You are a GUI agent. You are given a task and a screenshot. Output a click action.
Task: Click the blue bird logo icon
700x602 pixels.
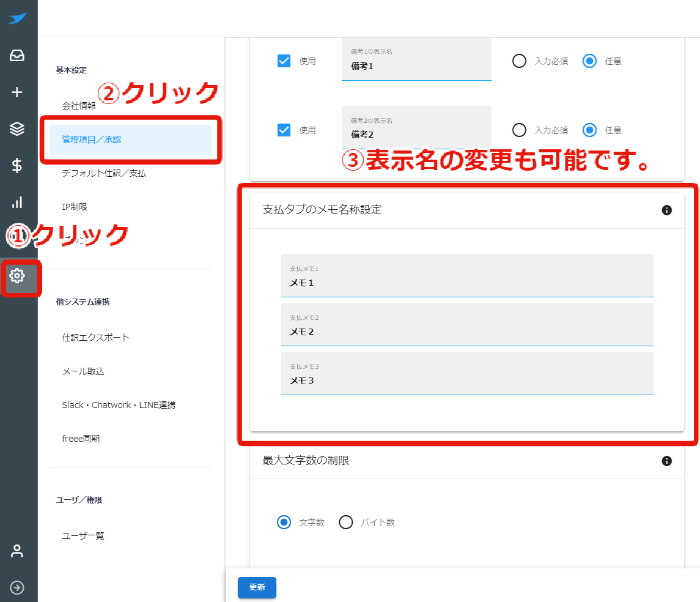click(17, 18)
